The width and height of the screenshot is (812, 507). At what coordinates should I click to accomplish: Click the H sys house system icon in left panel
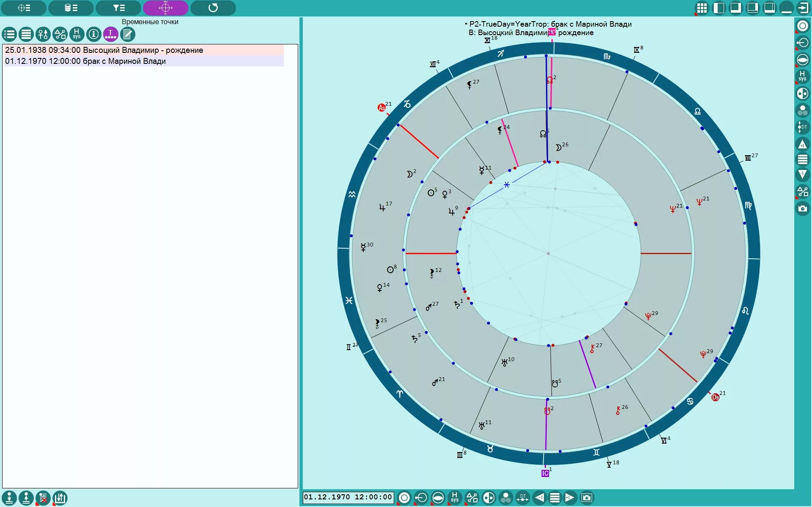click(77, 34)
